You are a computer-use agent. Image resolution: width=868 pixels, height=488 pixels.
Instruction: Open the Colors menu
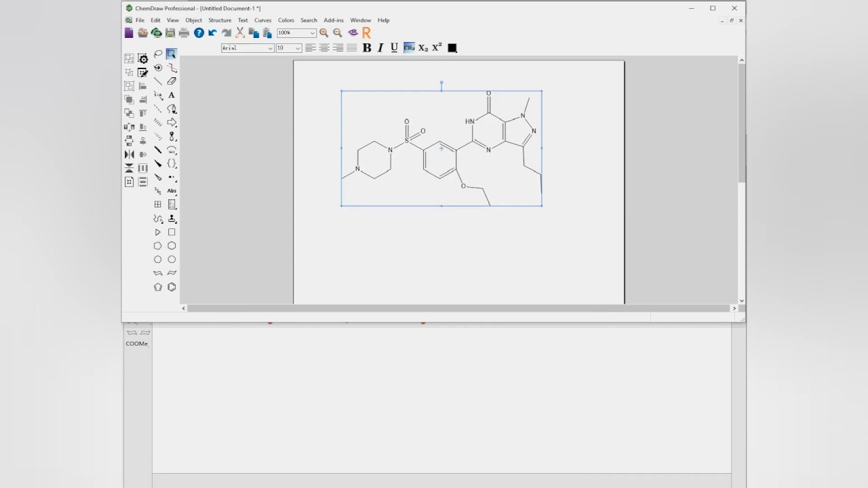click(x=285, y=20)
